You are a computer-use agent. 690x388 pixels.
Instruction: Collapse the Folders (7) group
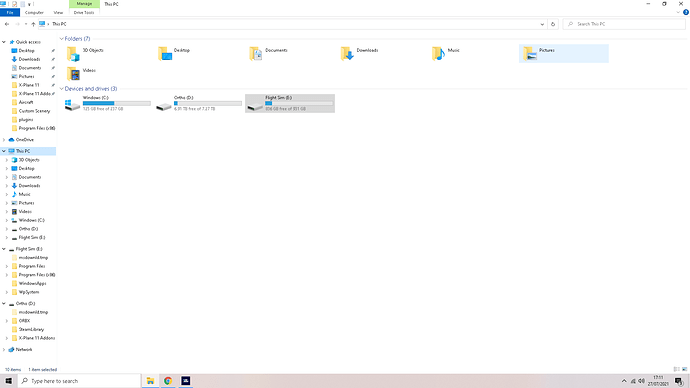click(62, 39)
